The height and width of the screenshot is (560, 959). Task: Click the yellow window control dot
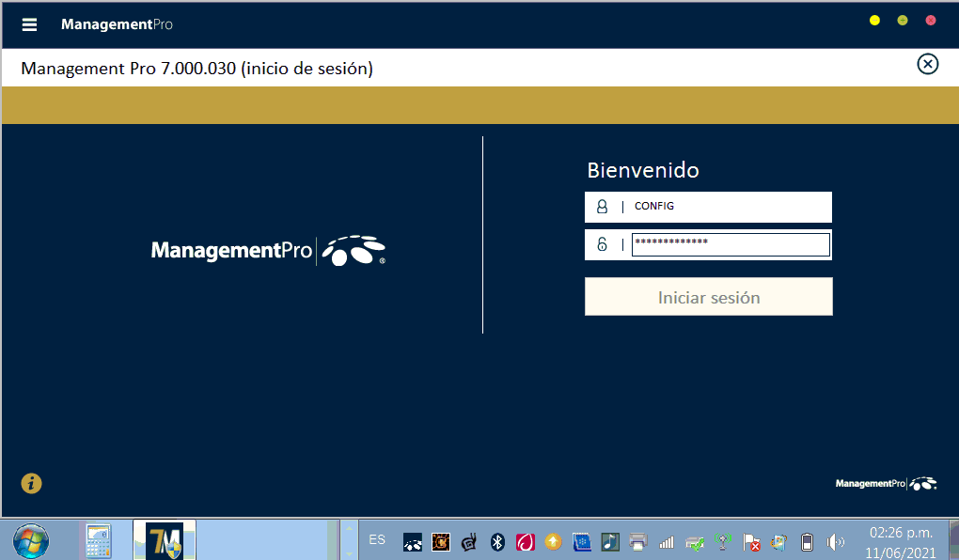click(x=874, y=21)
